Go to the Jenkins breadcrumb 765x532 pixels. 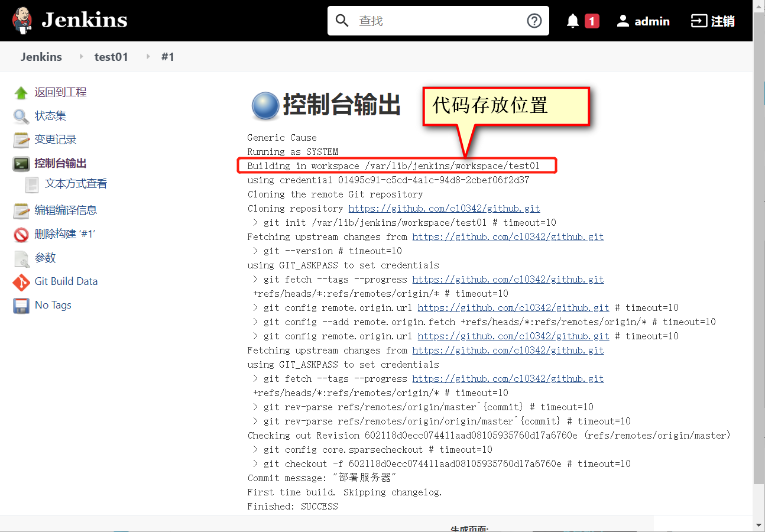[x=41, y=57]
